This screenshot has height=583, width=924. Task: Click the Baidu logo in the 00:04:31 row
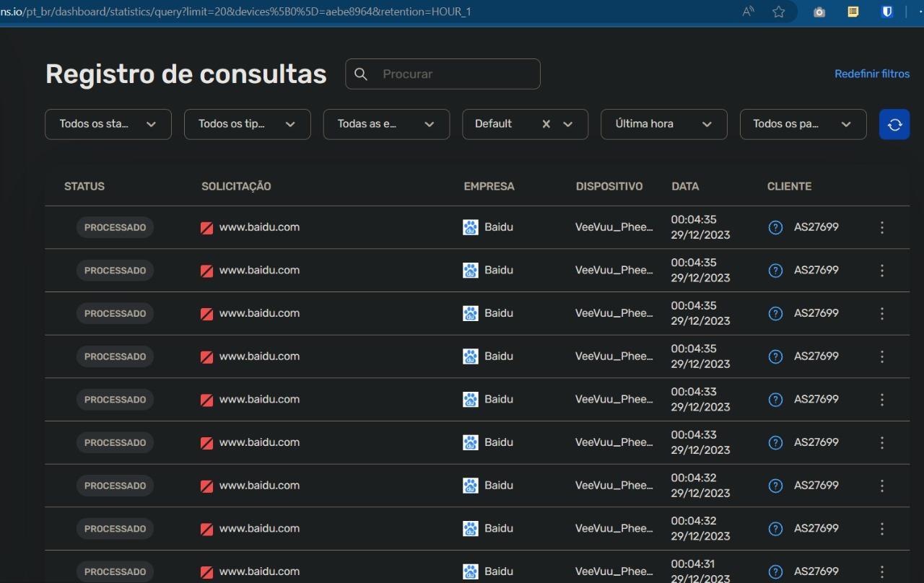(471, 571)
